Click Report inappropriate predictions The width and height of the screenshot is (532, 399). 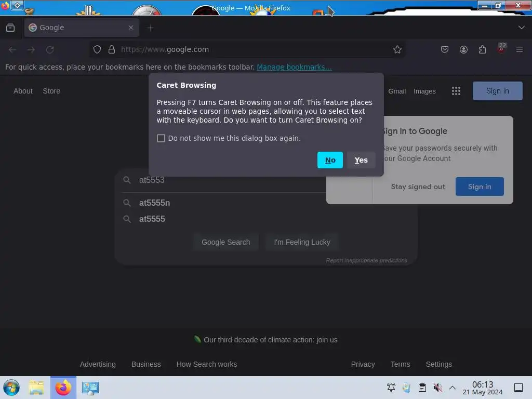[x=366, y=261]
